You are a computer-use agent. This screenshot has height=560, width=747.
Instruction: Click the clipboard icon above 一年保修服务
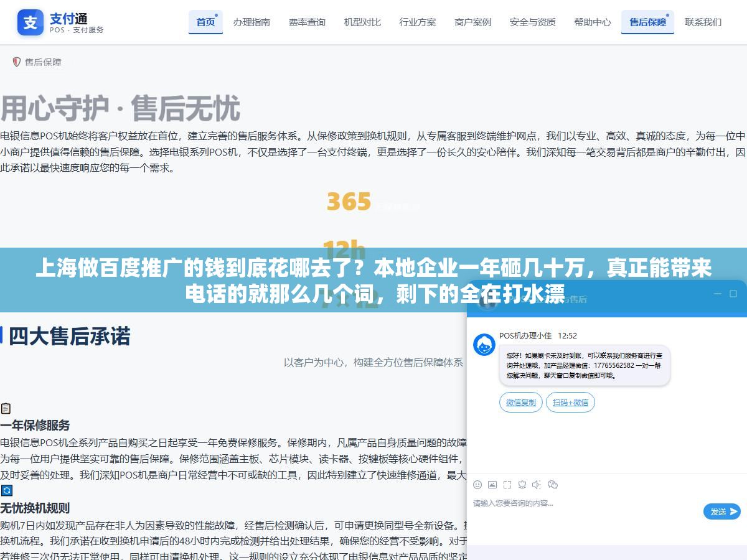(x=6, y=408)
